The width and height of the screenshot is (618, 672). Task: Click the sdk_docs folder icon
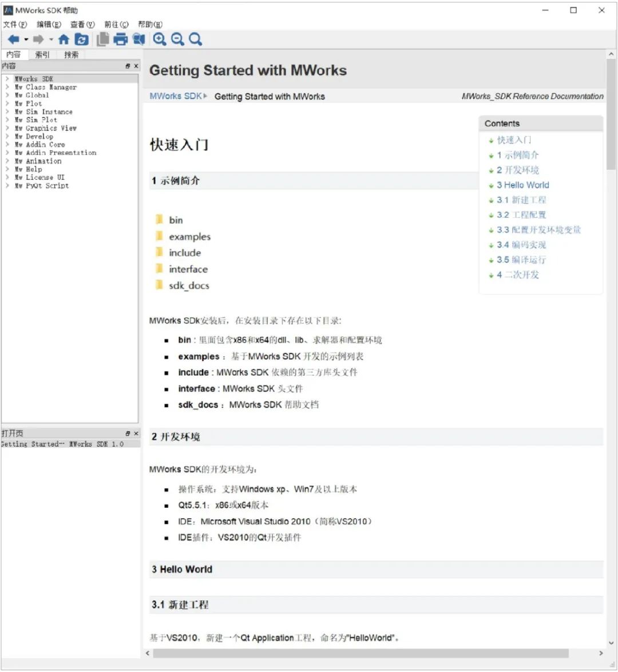pos(159,285)
